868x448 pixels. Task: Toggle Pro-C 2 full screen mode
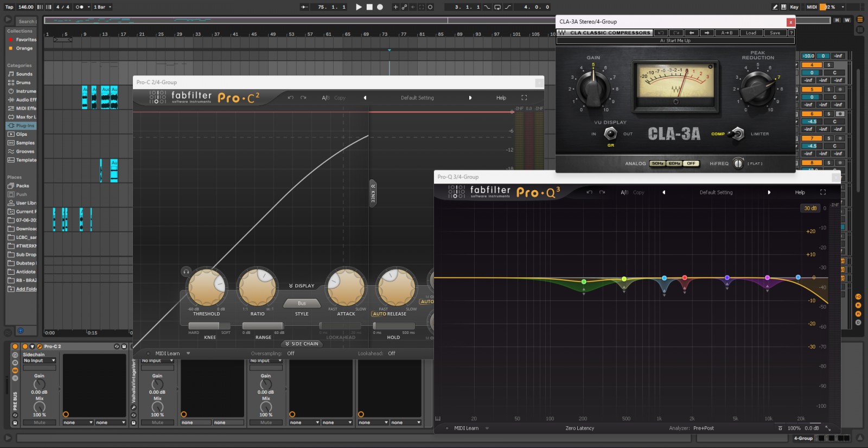(x=524, y=98)
